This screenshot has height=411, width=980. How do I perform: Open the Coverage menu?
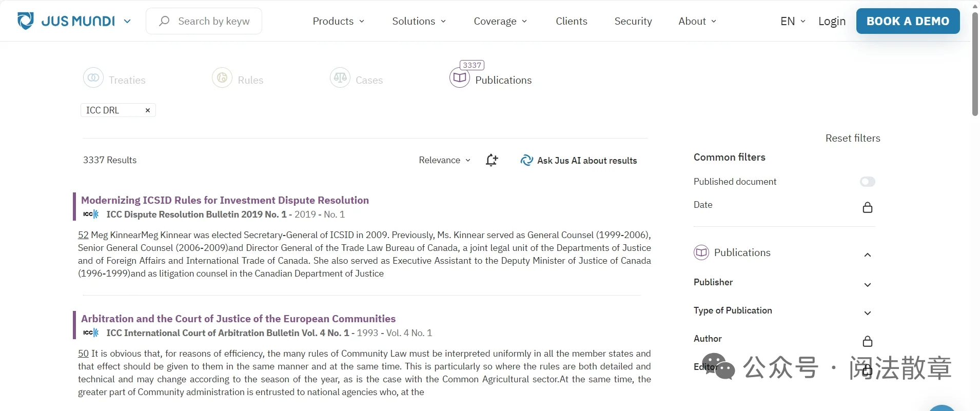tap(500, 21)
